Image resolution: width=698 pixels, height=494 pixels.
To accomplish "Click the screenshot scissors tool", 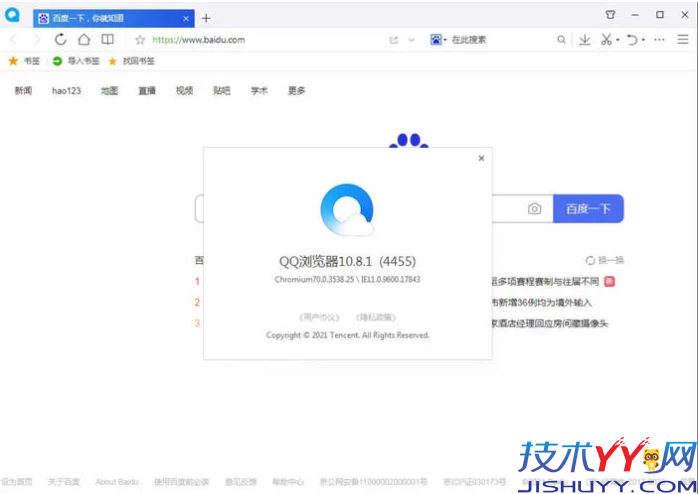I will [x=606, y=40].
